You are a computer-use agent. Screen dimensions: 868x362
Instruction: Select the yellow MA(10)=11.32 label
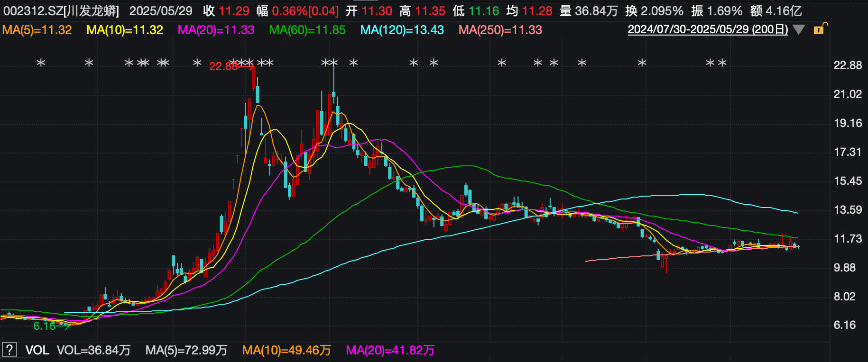pyautogui.click(x=125, y=30)
